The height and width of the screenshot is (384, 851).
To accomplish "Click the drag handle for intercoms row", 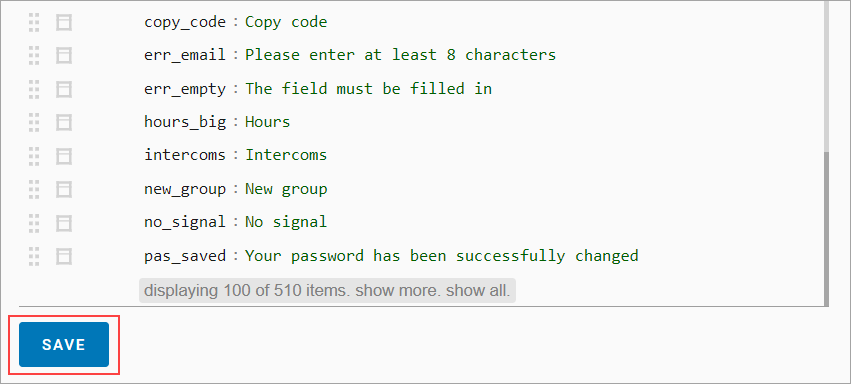I will click(x=34, y=156).
